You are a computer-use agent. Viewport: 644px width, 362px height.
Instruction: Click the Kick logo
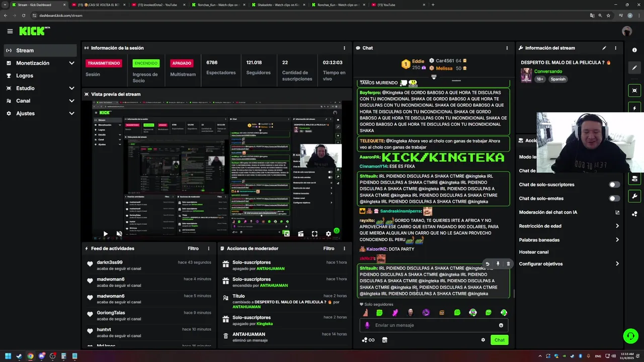point(34,31)
